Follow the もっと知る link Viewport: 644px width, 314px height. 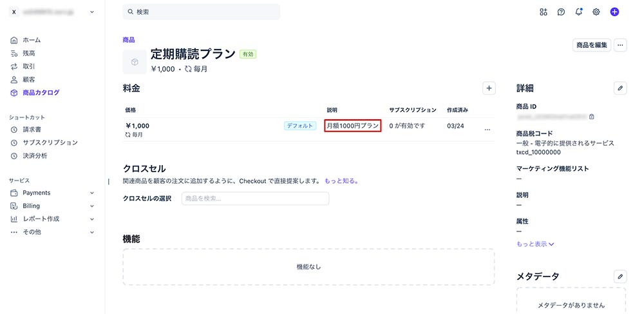coord(341,181)
